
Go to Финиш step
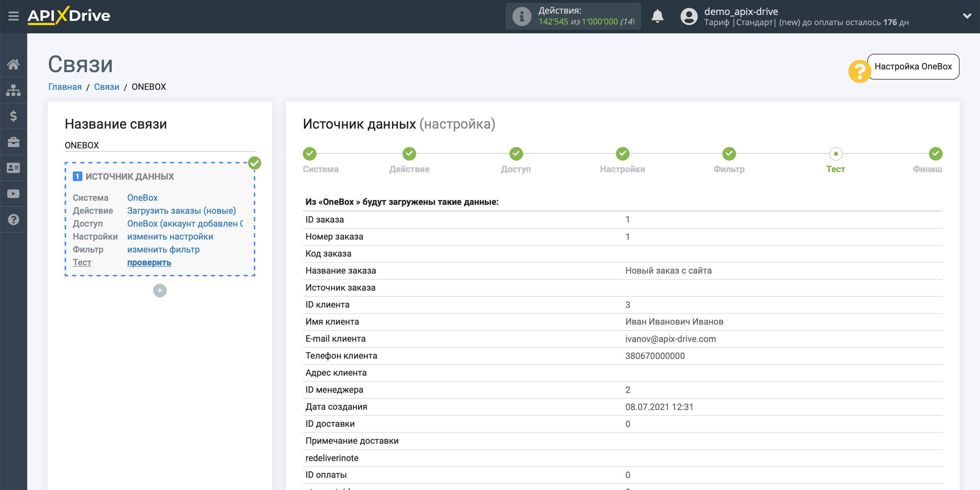tap(928, 169)
